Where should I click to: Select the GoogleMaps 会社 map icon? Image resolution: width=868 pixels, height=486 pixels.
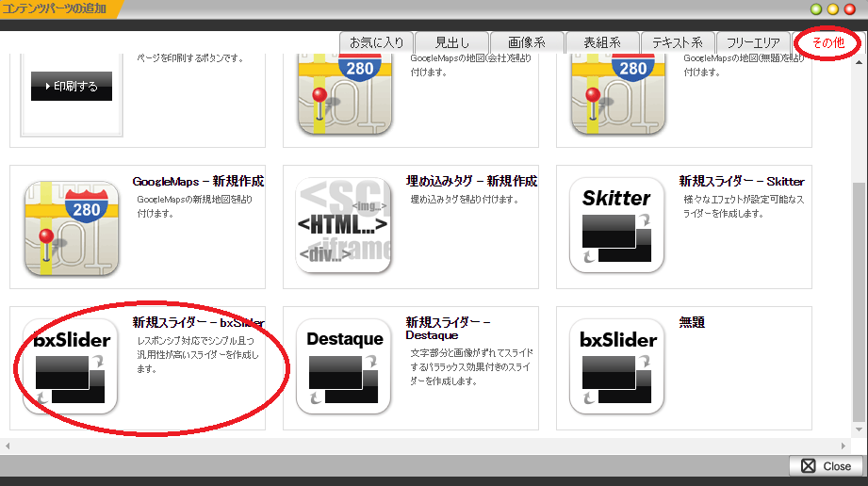345,94
